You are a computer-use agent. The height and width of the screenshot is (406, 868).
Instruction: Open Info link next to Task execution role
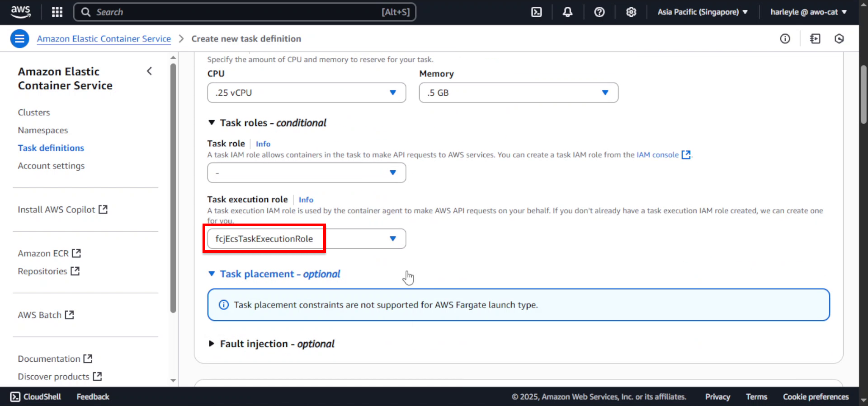click(x=306, y=200)
